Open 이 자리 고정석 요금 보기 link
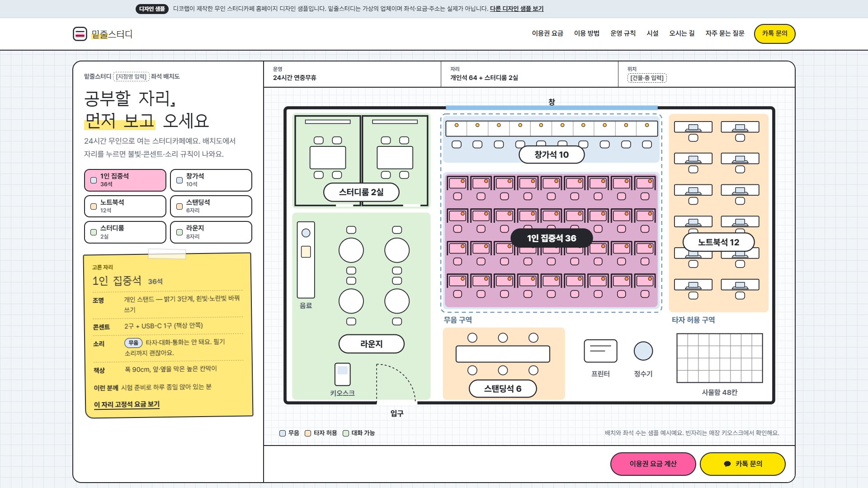 pyautogui.click(x=127, y=404)
